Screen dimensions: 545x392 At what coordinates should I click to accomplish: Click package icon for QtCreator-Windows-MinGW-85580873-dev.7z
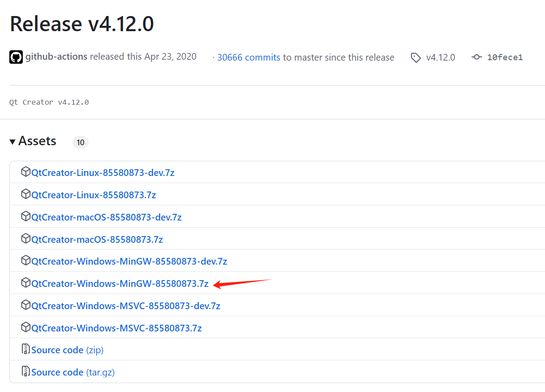[x=26, y=261]
